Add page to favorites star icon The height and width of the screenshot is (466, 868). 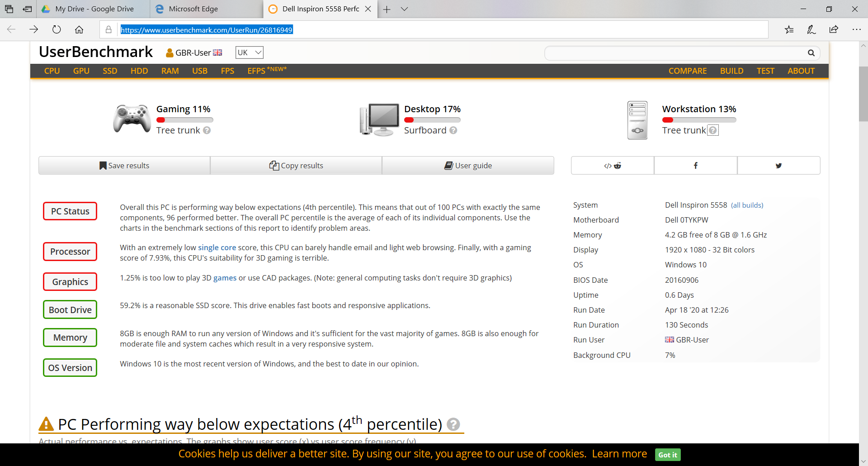(x=789, y=30)
